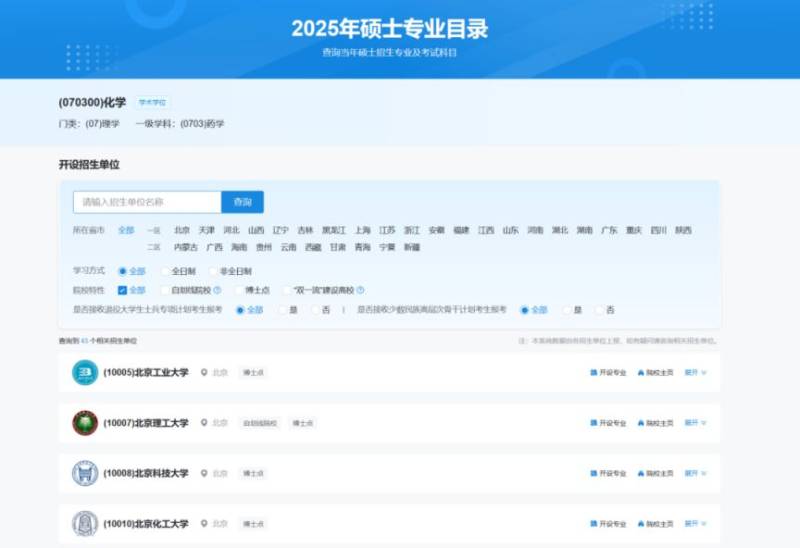Click the 北京化工大学 logo icon
800x548 pixels.
click(85, 523)
